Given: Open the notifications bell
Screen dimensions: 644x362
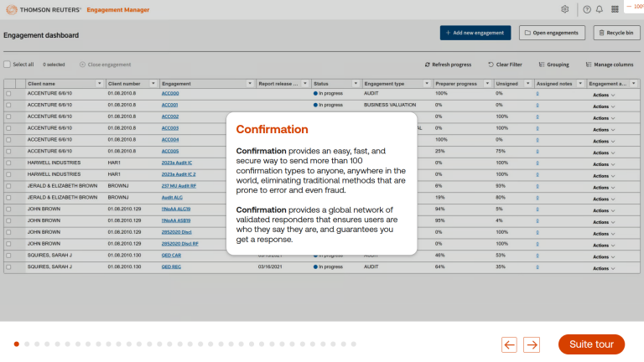Looking at the screenshot, I should coord(600,9).
